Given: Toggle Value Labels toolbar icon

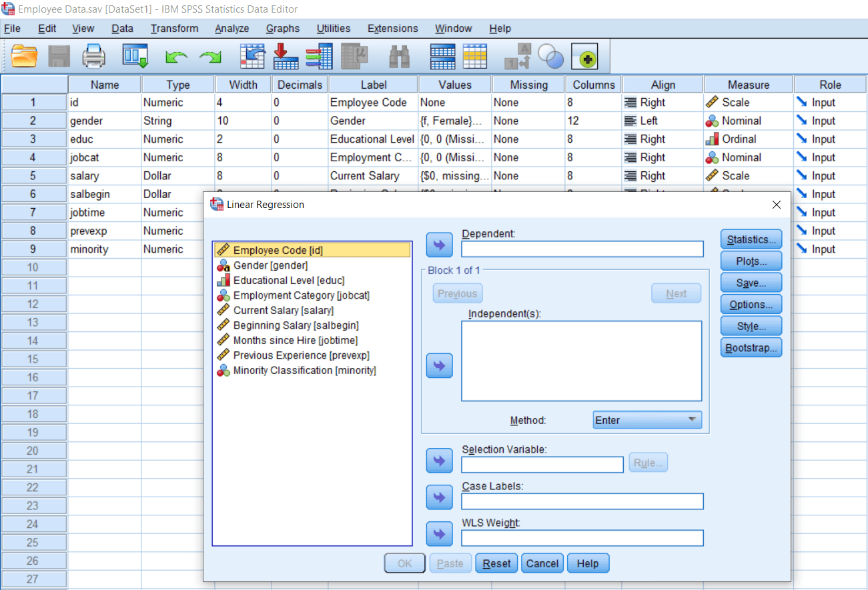Looking at the screenshot, I should (x=517, y=57).
